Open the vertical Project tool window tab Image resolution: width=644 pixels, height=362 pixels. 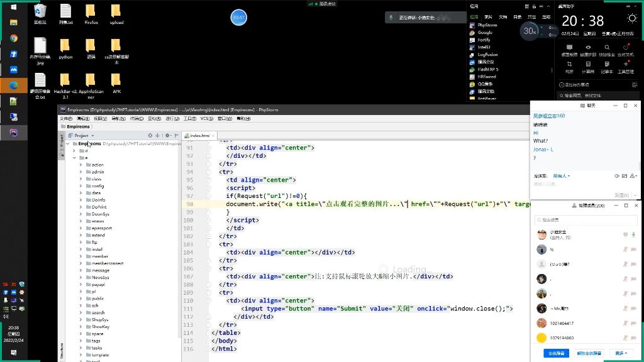point(62,145)
